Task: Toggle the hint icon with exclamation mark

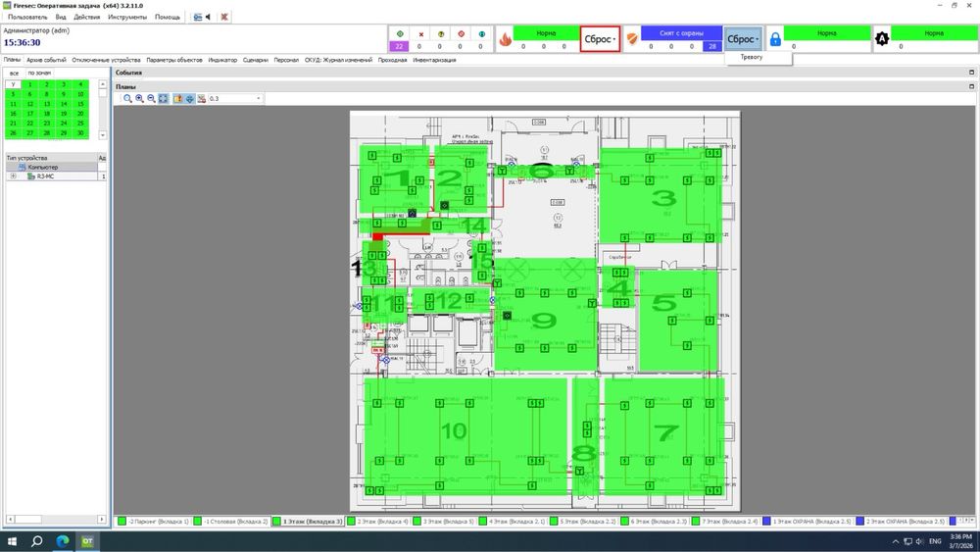Action: point(177,99)
